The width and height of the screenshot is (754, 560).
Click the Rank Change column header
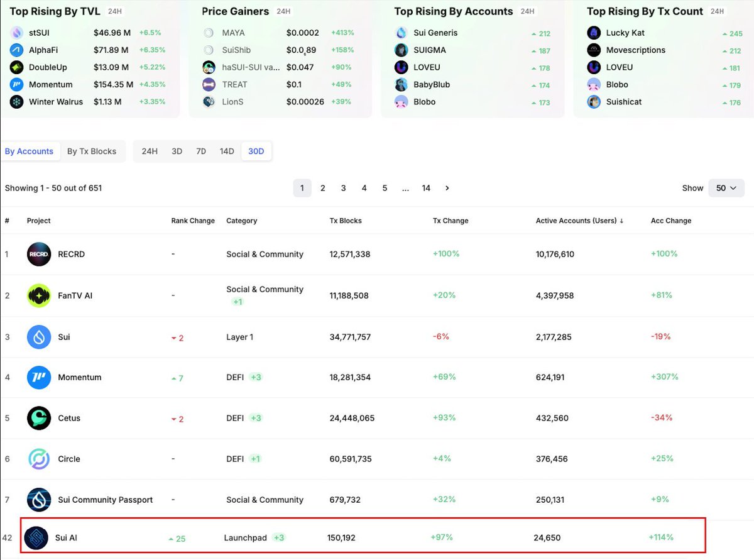tap(193, 221)
